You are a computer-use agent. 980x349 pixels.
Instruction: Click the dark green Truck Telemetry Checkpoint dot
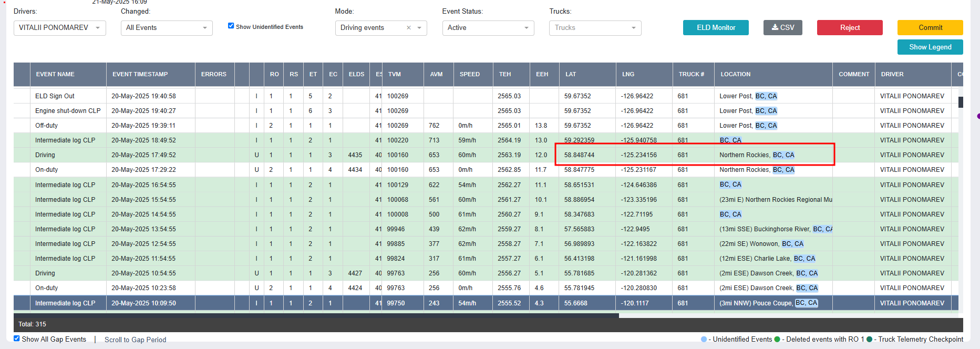869,340
